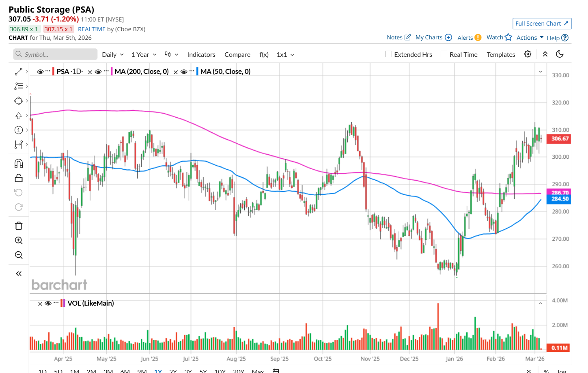The height and width of the screenshot is (373, 588).
Task: Click the MA 200 magenta color swatch
Action: pyautogui.click(x=112, y=71)
